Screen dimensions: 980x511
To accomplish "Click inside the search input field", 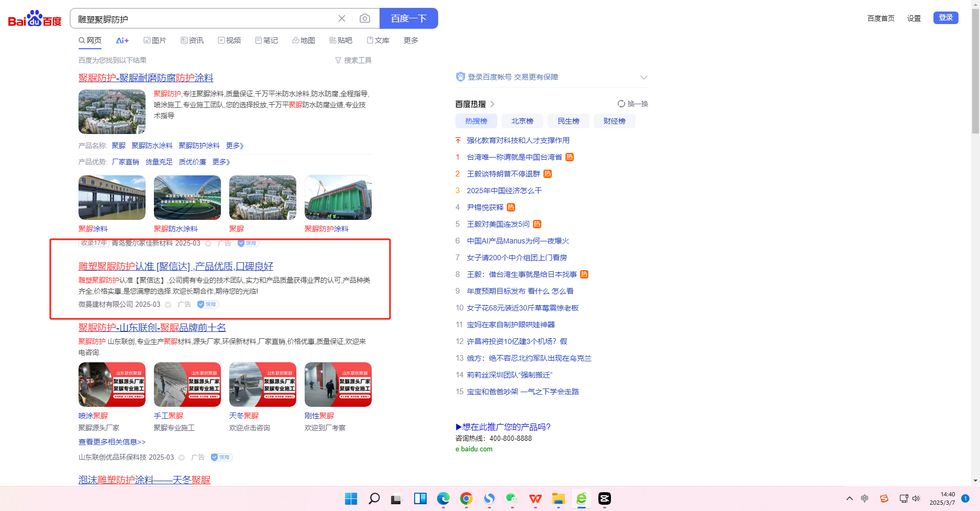I will [x=204, y=19].
